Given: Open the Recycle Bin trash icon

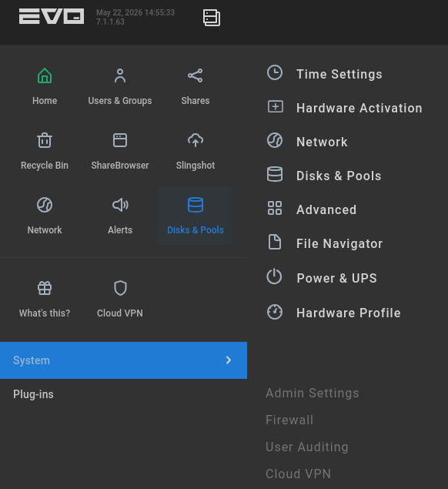Looking at the screenshot, I should [x=45, y=140].
